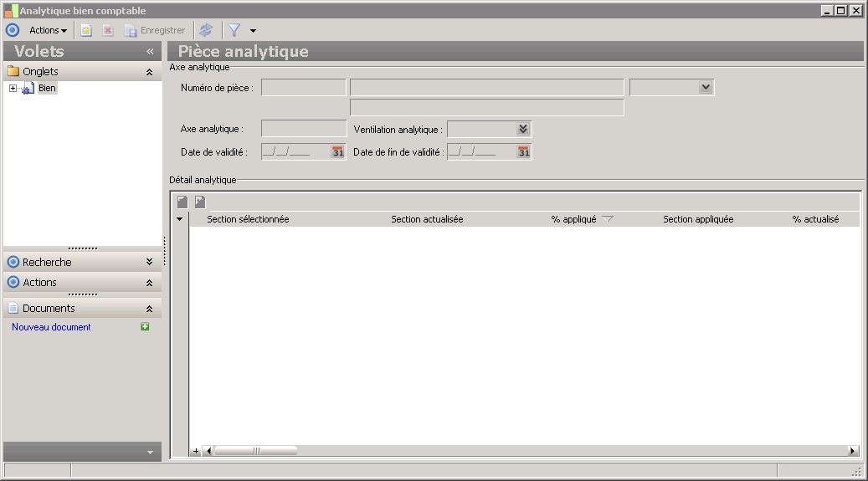Click the Nouveau document link

52,327
